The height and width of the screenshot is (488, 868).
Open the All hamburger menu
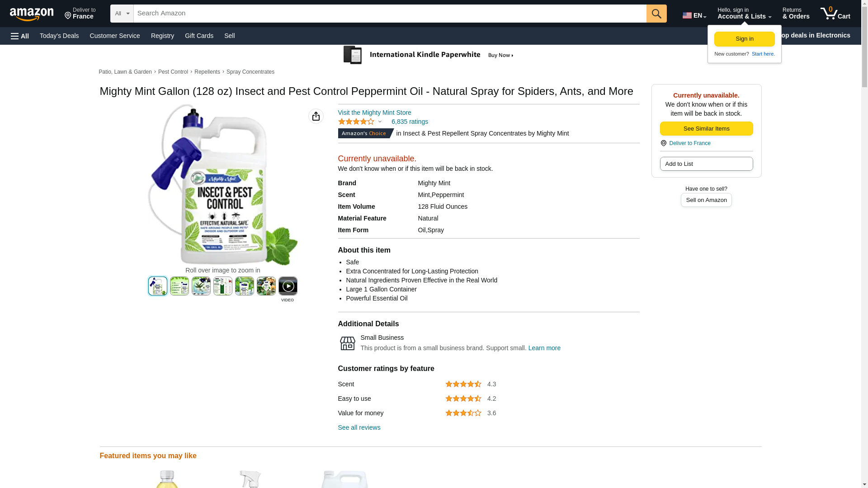pyautogui.click(x=20, y=36)
